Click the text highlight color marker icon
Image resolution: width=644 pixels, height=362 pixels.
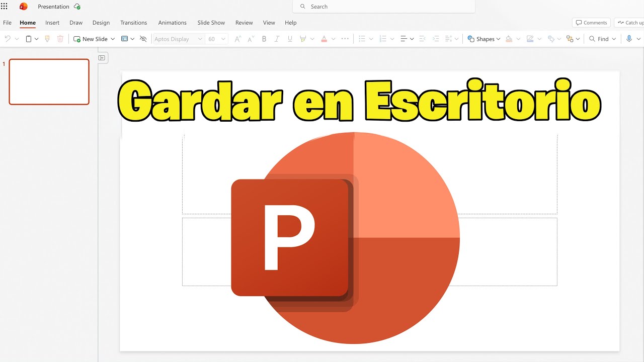coord(303,39)
